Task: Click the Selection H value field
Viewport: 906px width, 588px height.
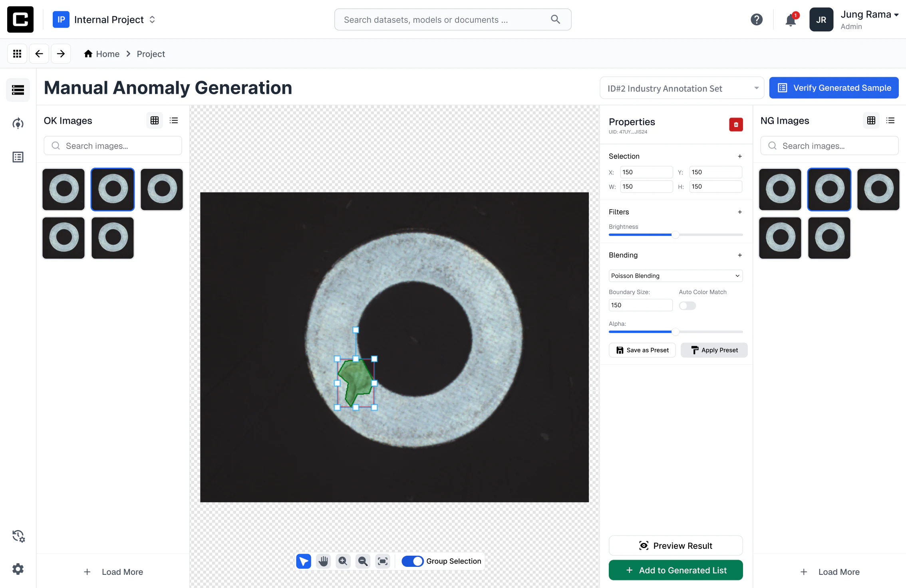Action: pyautogui.click(x=715, y=186)
